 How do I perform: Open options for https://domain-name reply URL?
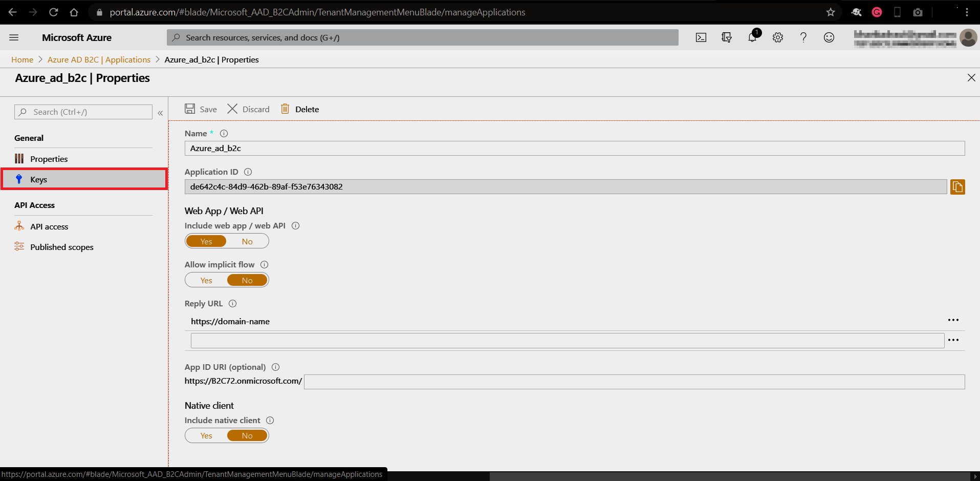tap(953, 320)
